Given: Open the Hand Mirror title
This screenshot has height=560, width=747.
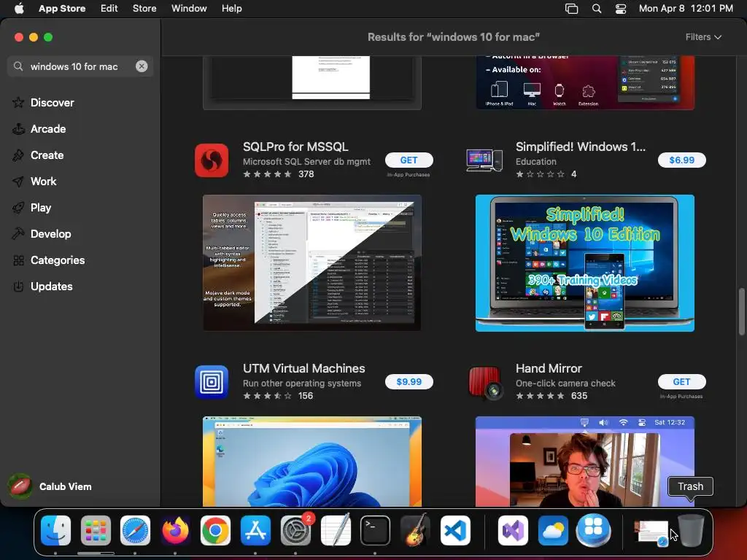Looking at the screenshot, I should [x=549, y=368].
